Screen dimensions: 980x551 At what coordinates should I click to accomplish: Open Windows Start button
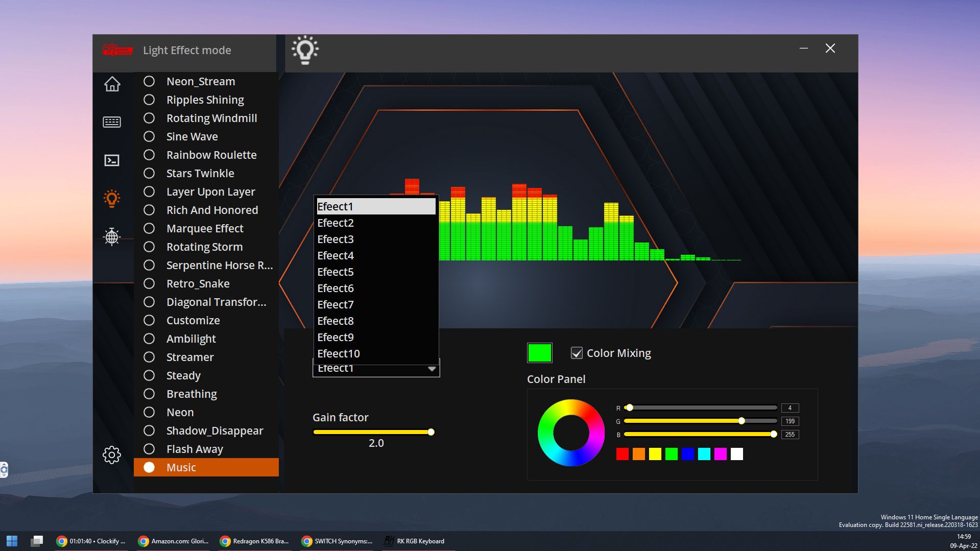(12, 541)
